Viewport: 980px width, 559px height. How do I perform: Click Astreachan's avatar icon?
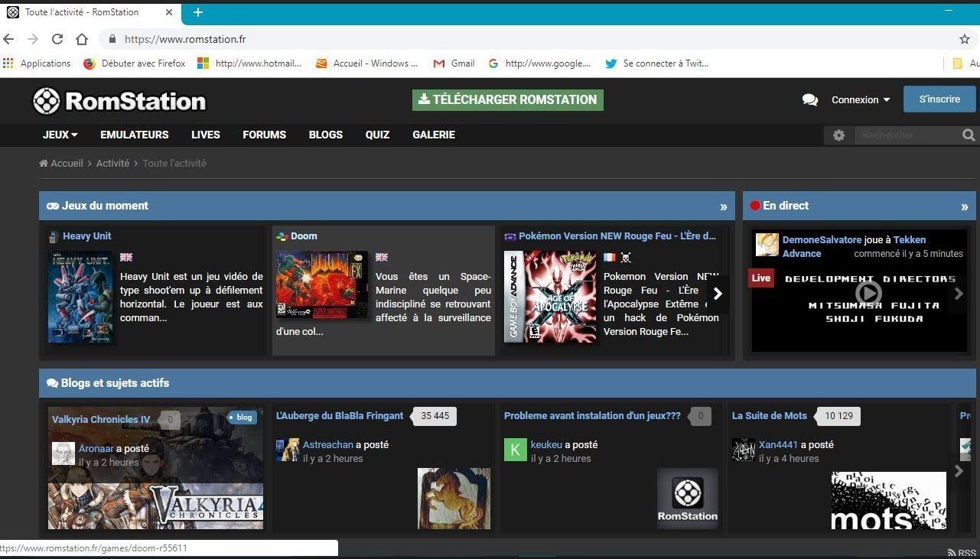(288, 450)
